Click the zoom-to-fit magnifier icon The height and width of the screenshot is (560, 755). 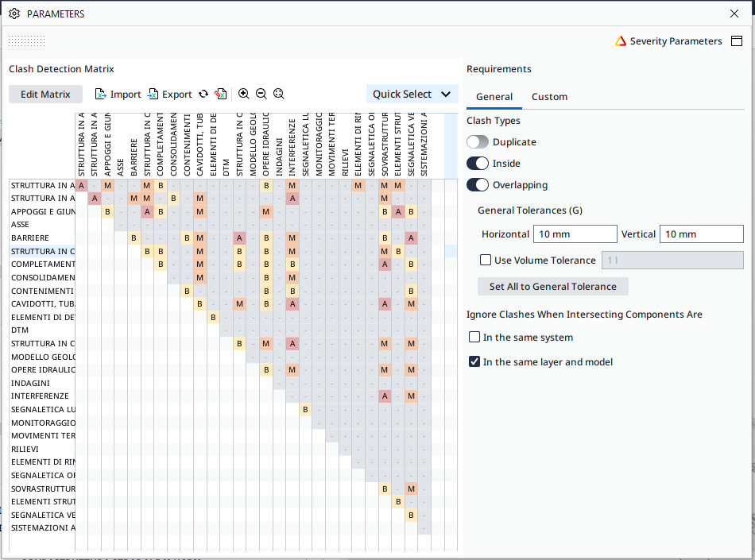[x=278, y=94]
